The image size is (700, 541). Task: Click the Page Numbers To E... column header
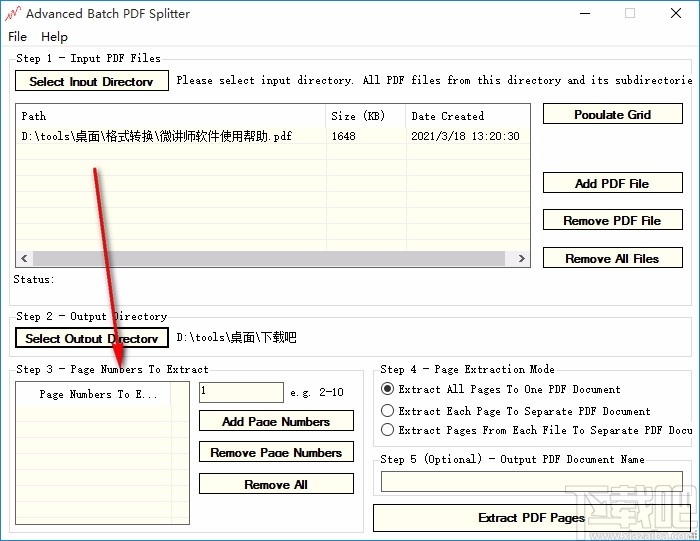(x=93, y=394)
